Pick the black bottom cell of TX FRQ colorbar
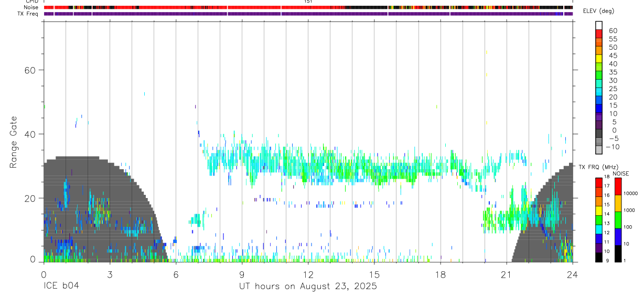Image resolution: width=644 pixels, height=297 pixels. [599, 258]
